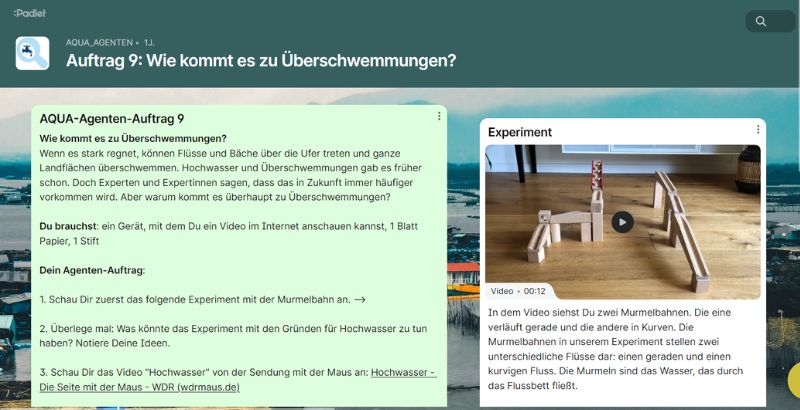Click the padlet title Auftrag 9 heading
The height and width of the screenshot is (410, 800).
coord(261,61)
